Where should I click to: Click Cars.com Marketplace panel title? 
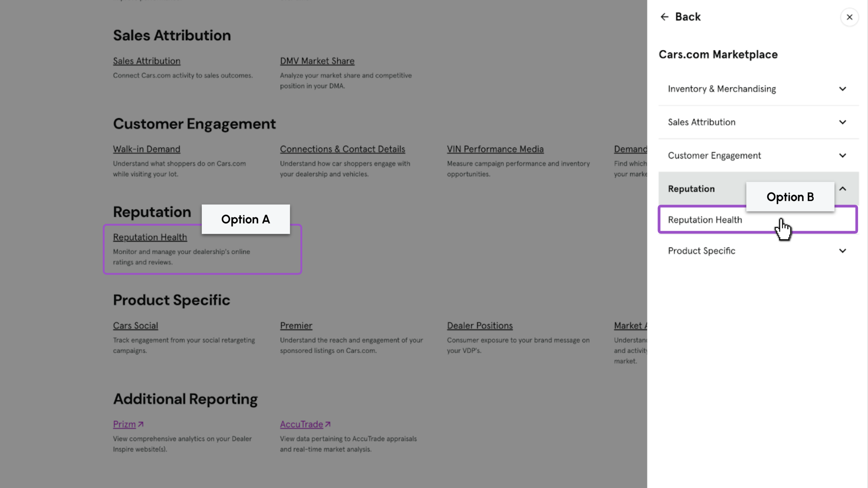click(718, 54)
